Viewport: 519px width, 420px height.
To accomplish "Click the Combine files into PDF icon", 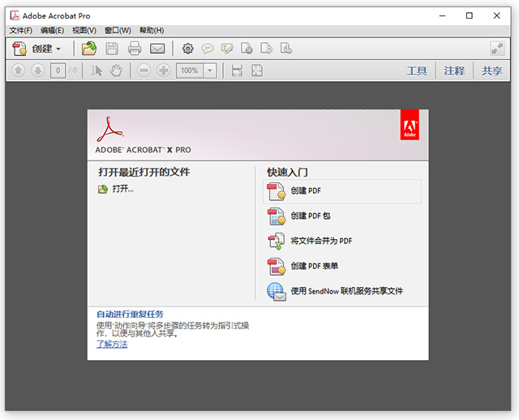I will (277, 241).
